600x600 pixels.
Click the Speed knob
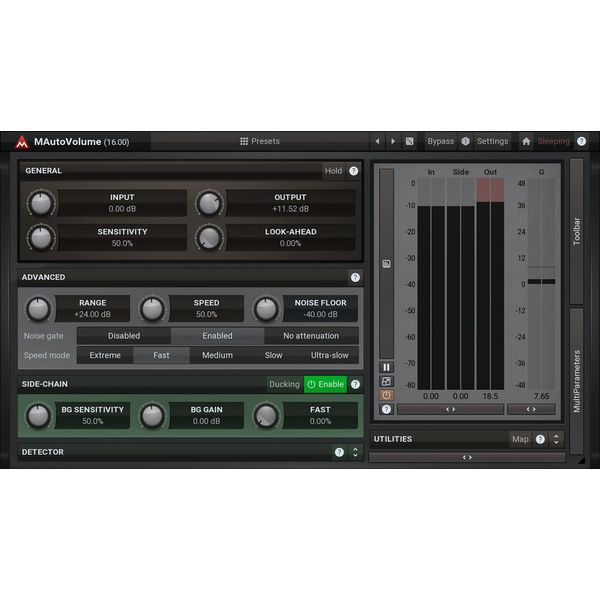152,309
